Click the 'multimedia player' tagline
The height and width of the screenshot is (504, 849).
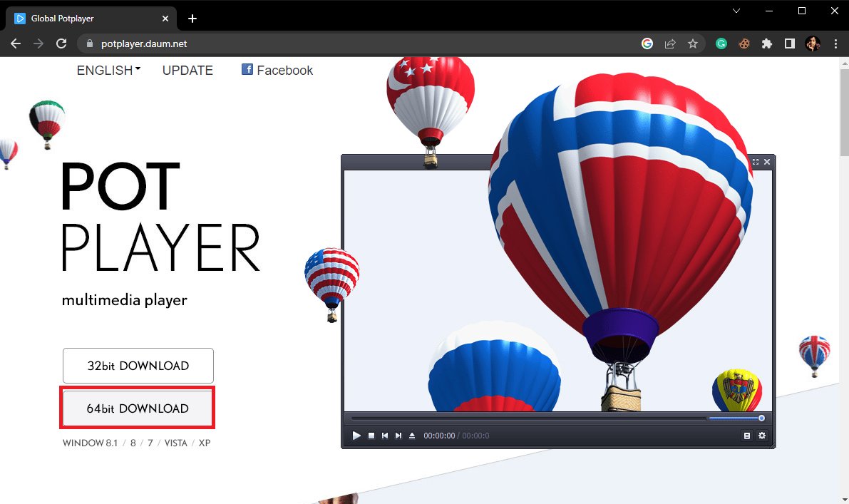pos(125,300)
